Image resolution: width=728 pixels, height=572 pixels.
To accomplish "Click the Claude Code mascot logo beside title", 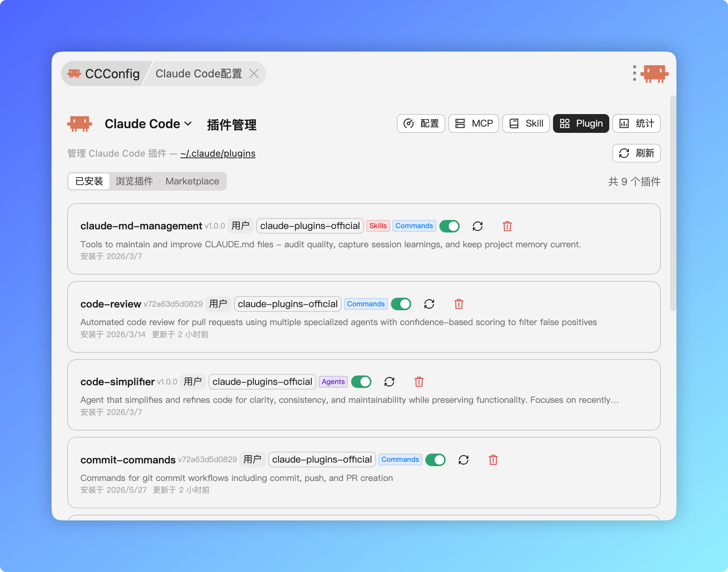I will point(80,124).
